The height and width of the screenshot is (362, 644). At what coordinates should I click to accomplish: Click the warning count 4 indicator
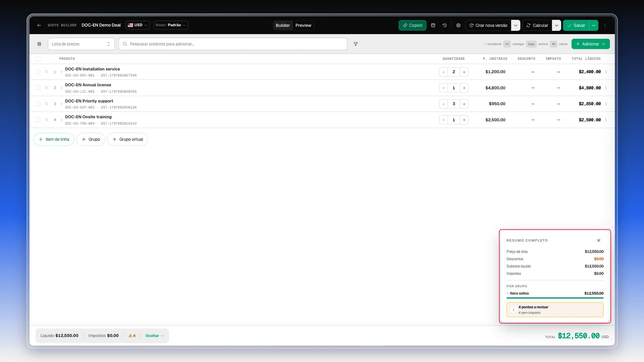point(132,336)
